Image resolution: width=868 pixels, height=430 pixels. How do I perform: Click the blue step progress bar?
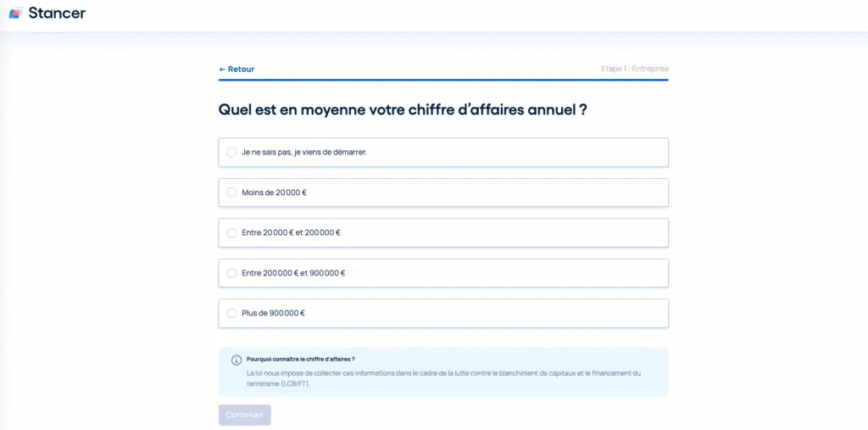443,80
